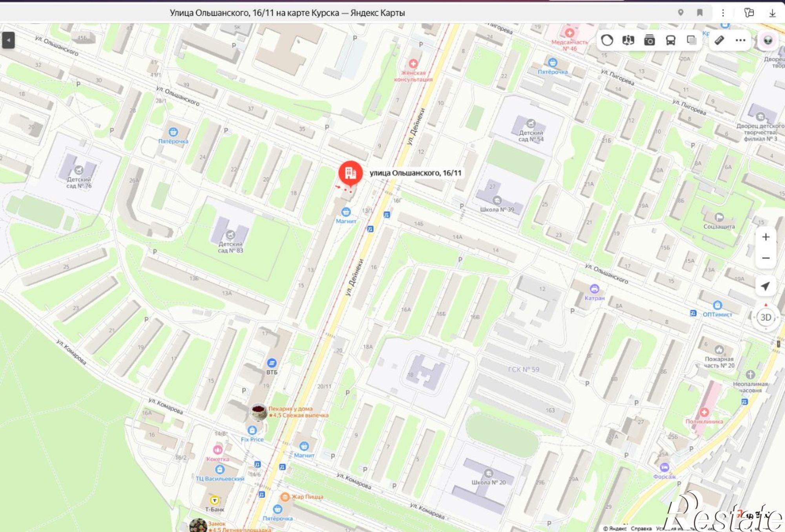
Task: Open browser three-dot vertical menu
Action: [x=723, y=13]
